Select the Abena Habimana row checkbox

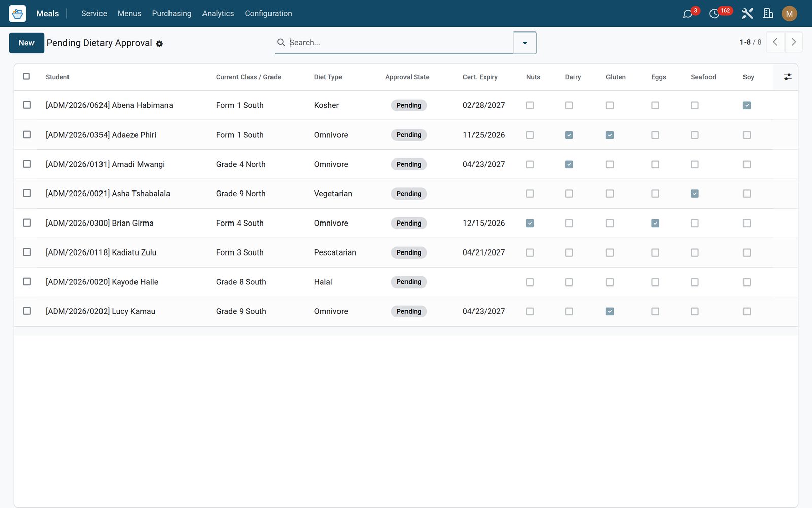(x=27, y=105)
